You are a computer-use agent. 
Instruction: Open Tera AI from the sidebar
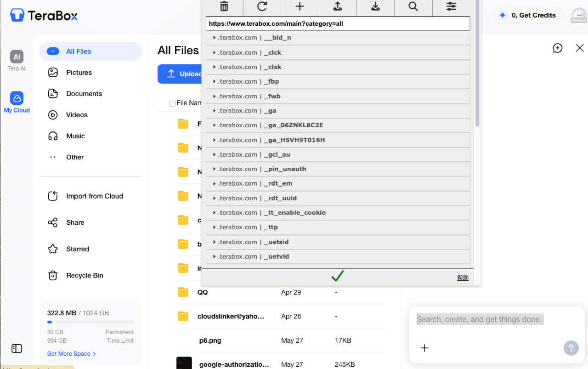(17, 61)
